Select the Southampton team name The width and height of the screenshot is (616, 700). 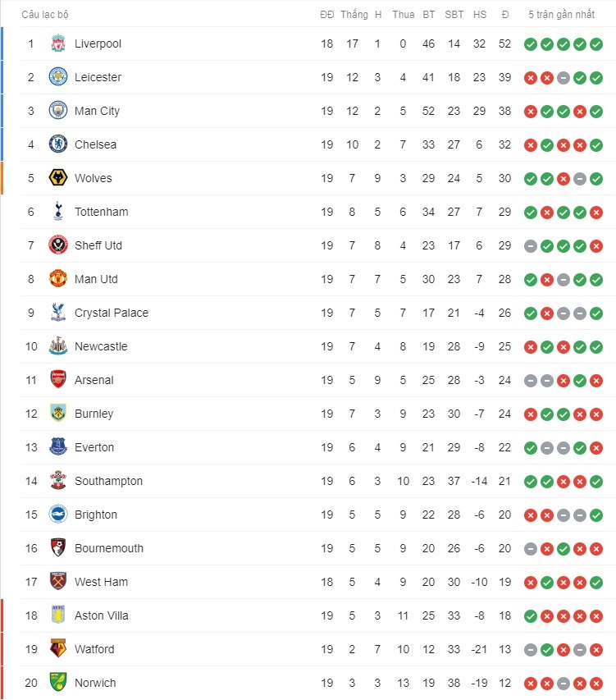click(109, 481)
